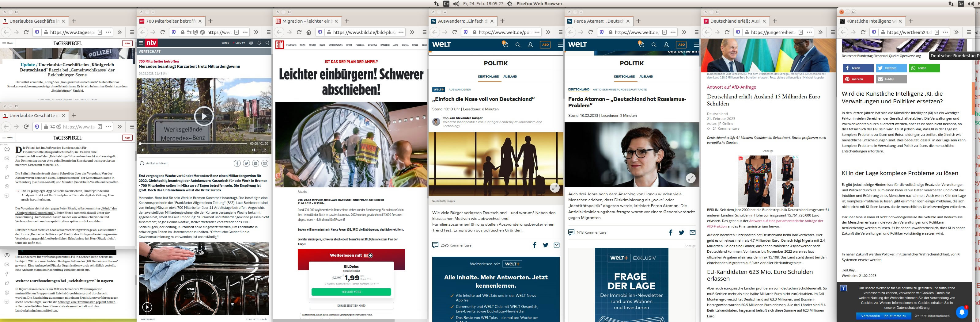This screenshot has height=322, width=980.
Task: Open ntv search magnifier icon
Action: click(267, 43)
